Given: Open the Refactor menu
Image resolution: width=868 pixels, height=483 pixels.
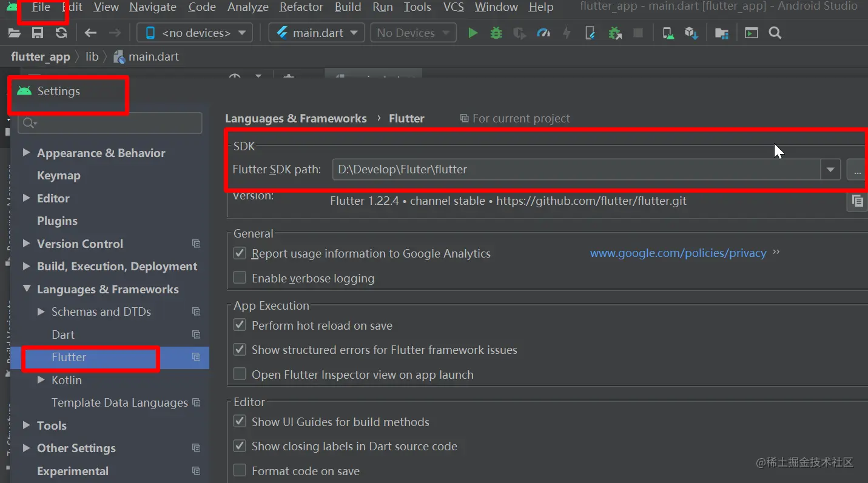Looking at the screenshot, I should (301, 7).
